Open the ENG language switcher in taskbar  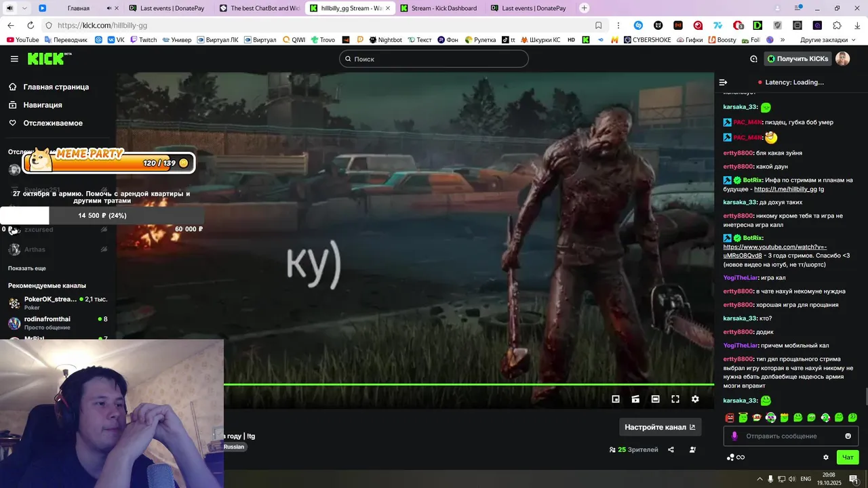[806, 479]
